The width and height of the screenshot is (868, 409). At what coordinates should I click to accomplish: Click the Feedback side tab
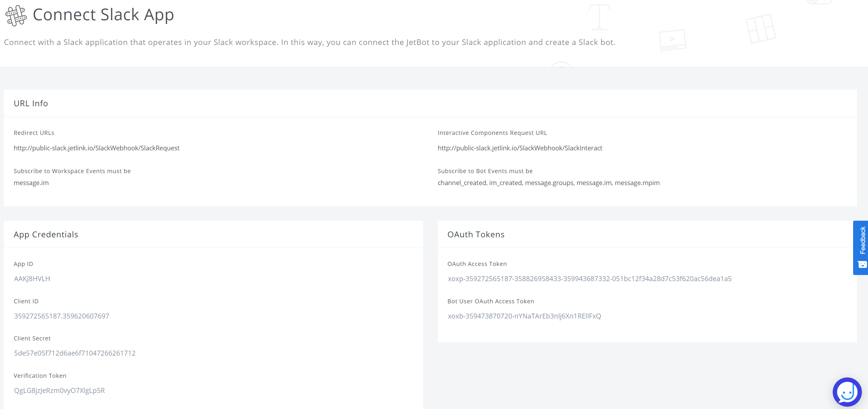[x=862, y=240]
